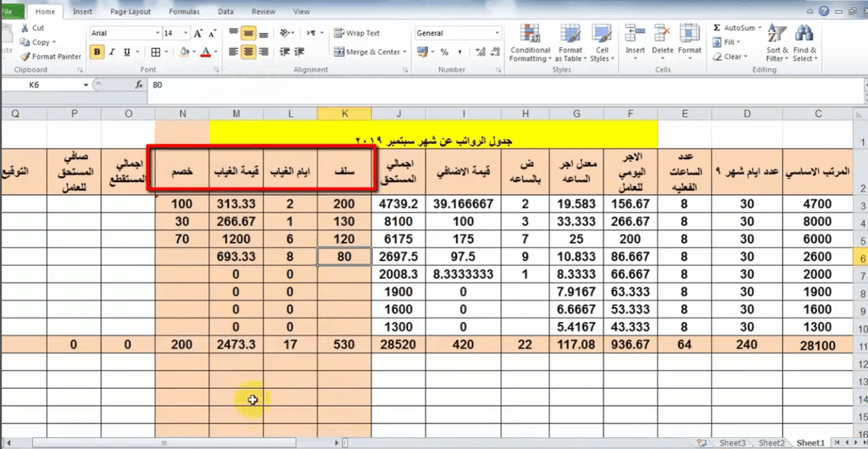The height and width of the screenshot is (449, 868).
Task: Open the General number format dropdown
Action: (x=497, y=33)
